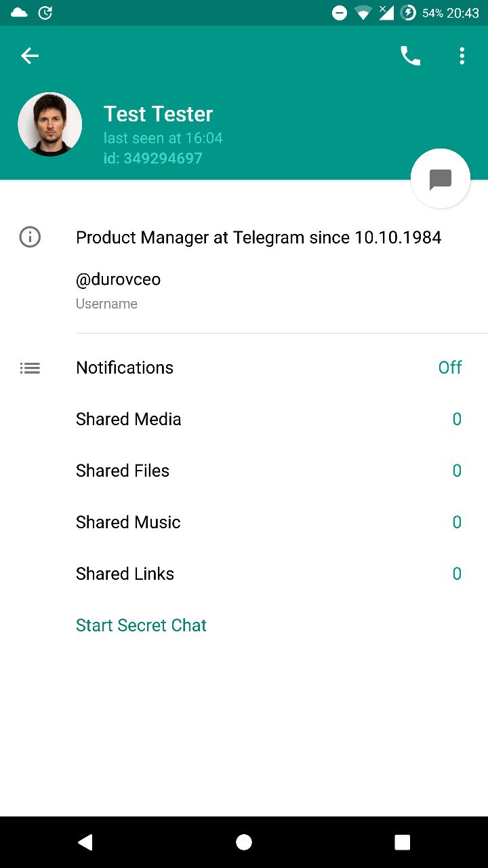488x868 pixels.
Task: Start a voice call via phone icon
Action: 410,56
